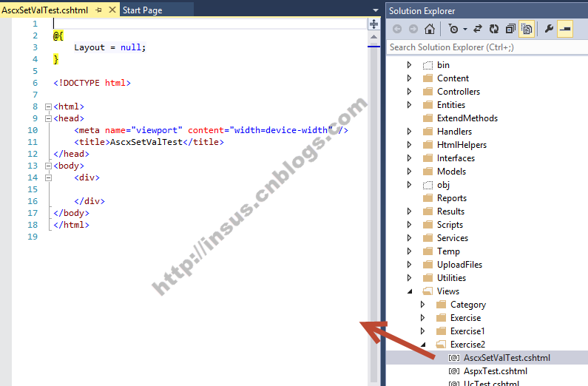Expand the Results folder node
588x386 pixels.
pyautogui.click(x=410, y=211)
